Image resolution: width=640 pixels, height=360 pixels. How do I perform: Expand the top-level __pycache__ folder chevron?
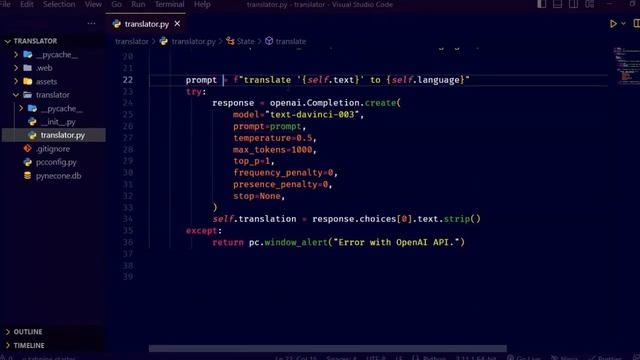(x=16, y=54)
